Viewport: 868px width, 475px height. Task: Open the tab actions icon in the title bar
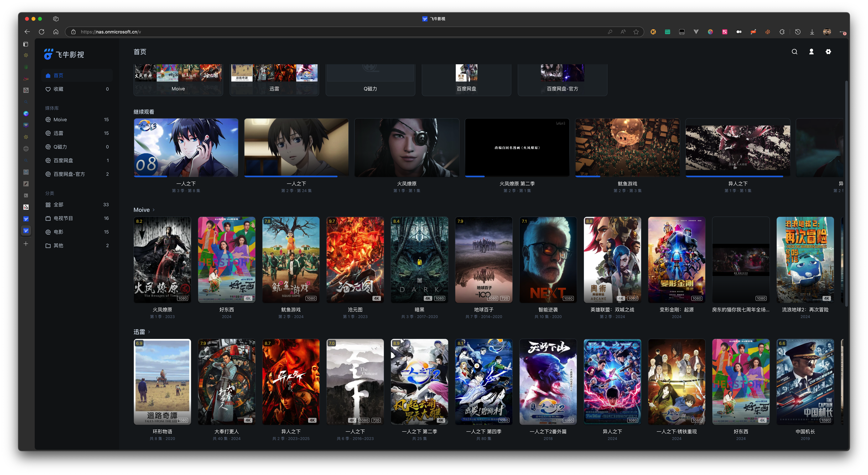tap(56, 19)
